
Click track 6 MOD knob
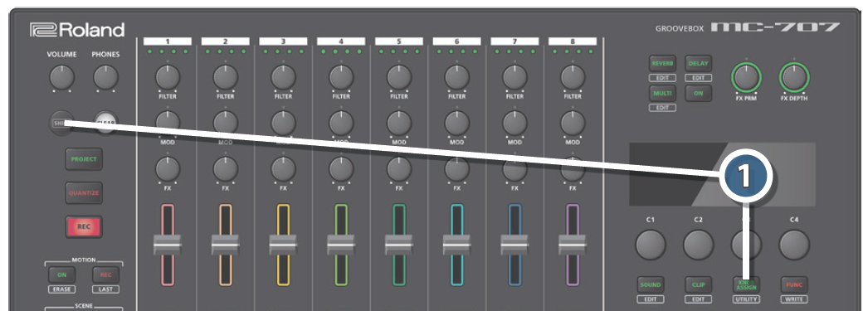point(456,123)
